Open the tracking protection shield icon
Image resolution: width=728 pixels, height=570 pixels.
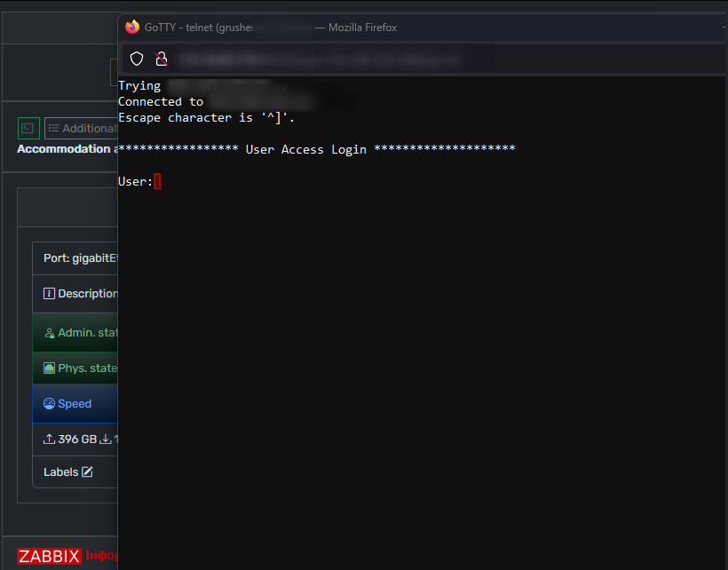(x=137, y=59)
